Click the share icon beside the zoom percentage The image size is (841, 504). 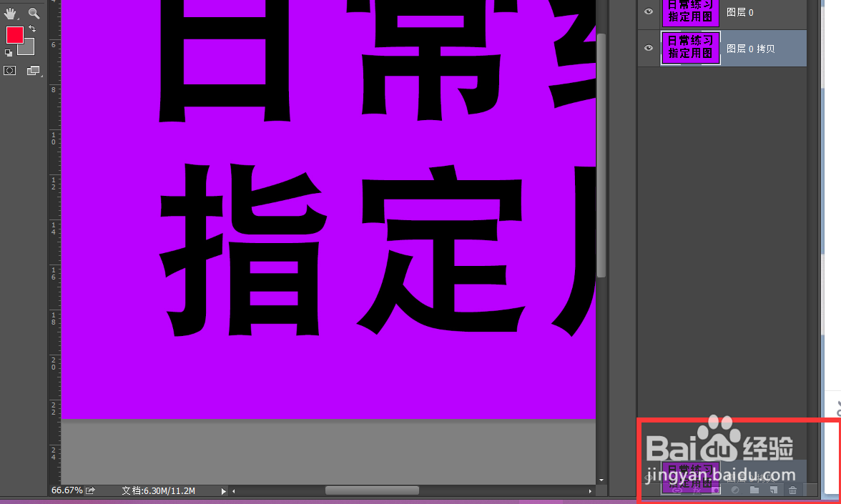point(90,490)
